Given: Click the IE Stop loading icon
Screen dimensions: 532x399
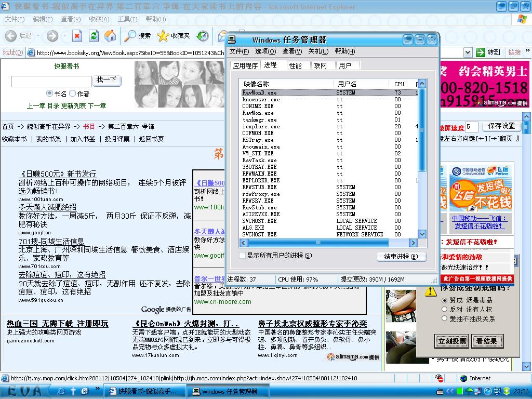Looking at the screenshot, I should tap(77, 36).
